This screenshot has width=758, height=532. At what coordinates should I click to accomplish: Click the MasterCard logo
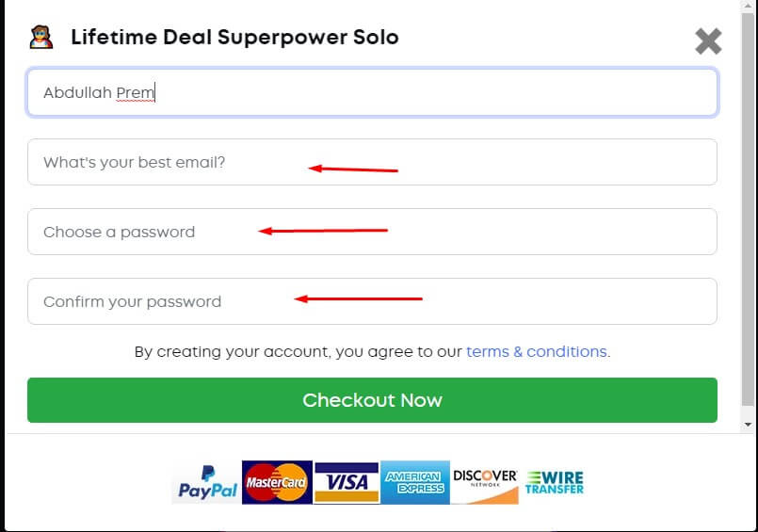(277, 482)
